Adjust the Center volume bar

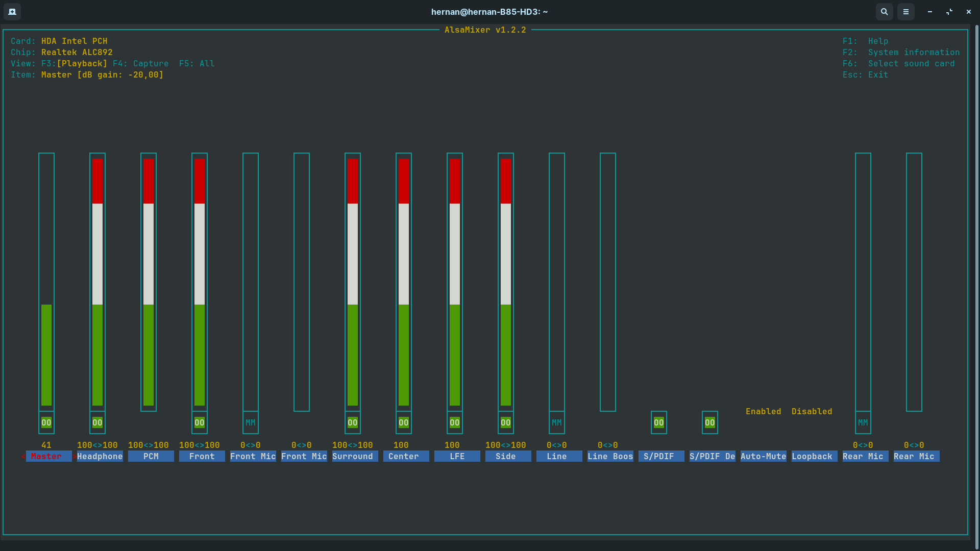(x=404, y=282)
